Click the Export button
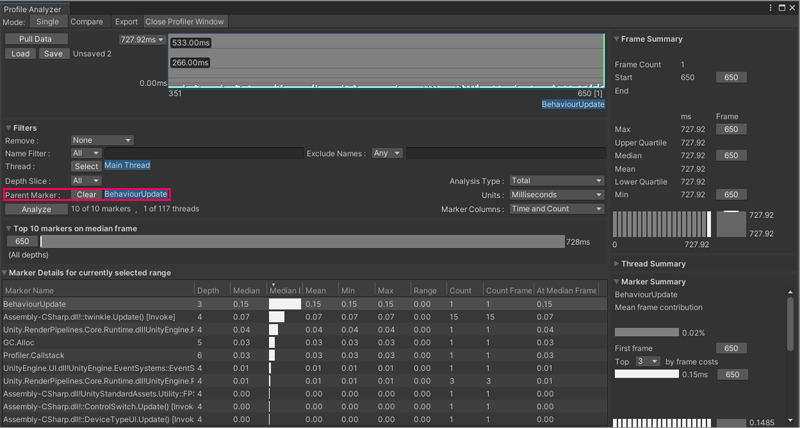Image resolution: width=800 pixels, height=428 pixels. pyautogui.click(x=126, y=21)
